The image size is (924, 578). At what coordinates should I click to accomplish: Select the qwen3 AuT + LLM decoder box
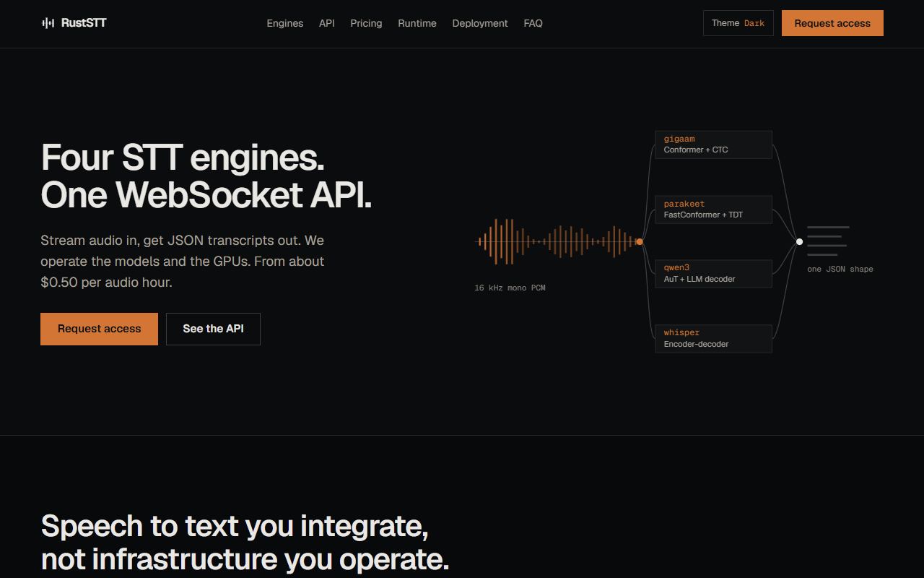click(x=713, y=273)
